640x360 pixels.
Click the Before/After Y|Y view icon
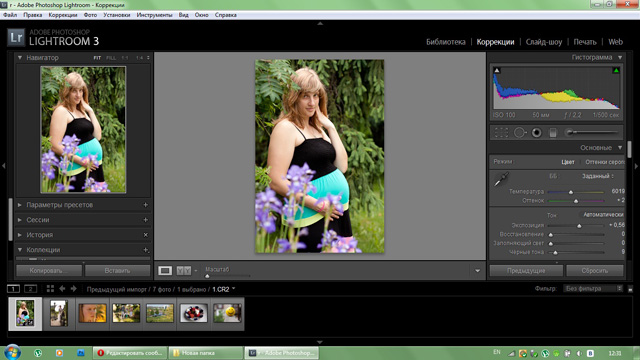184,270
